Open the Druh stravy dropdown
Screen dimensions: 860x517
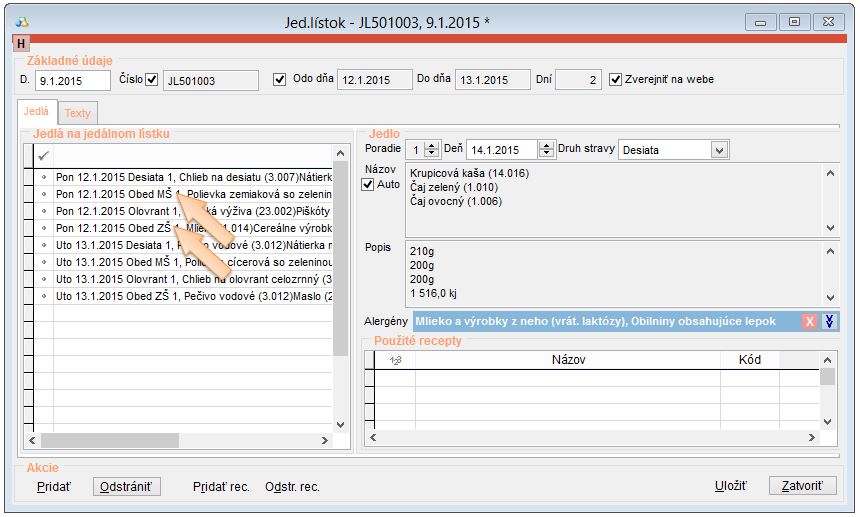pos(718,150)
